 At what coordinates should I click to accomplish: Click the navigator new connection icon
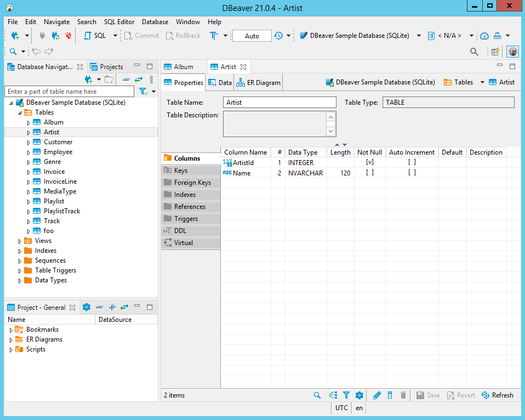[88, 80]
